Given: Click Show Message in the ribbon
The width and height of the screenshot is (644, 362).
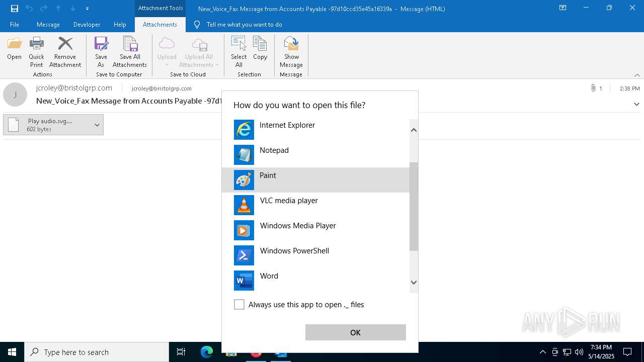Looking at the screenshot, I should [x=291, y=52].
